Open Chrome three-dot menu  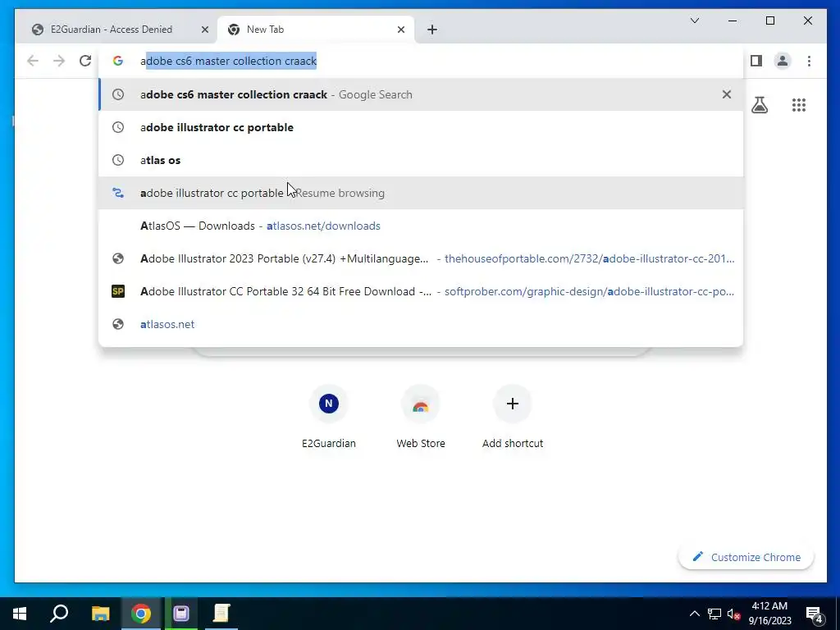click(x=809, y=61)
